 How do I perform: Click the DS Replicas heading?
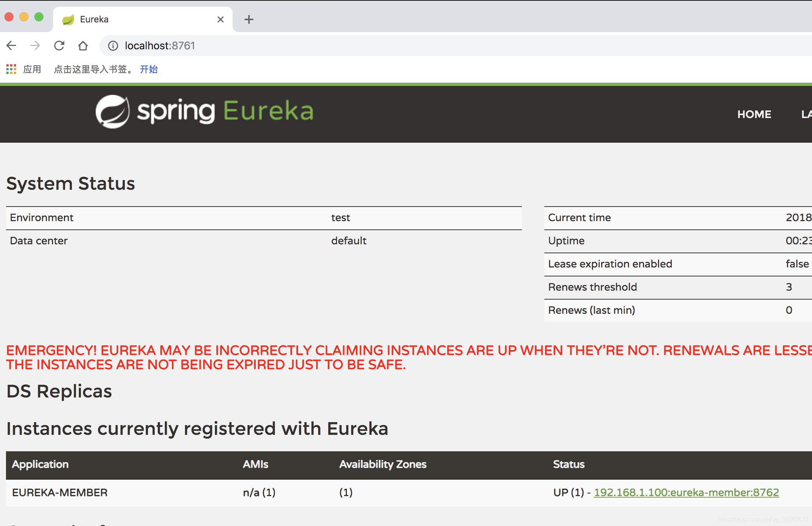click(x=59, y=392)
